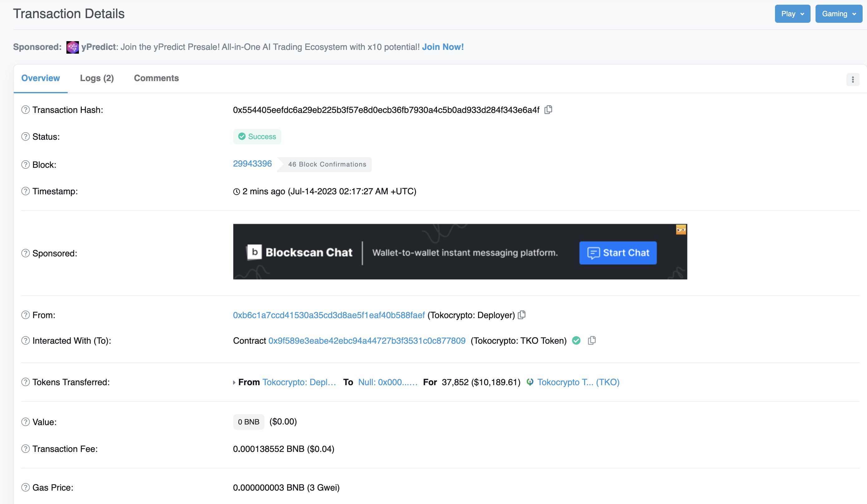Click the clock icon by the timestamp
Viewport: 867px width, 504px height.
[x=236, y=191]
